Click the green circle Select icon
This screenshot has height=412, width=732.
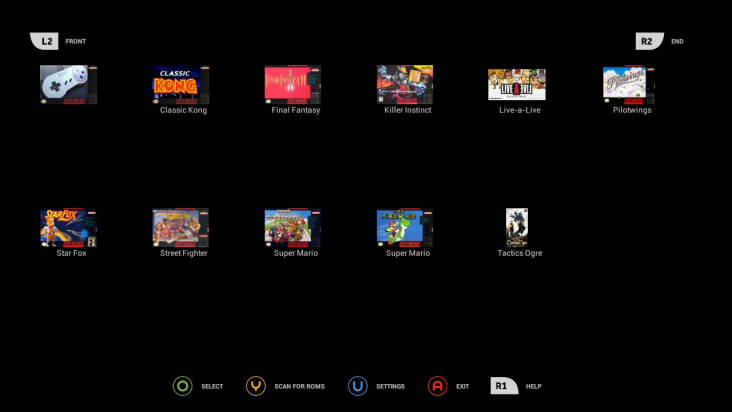coord(183,386)
